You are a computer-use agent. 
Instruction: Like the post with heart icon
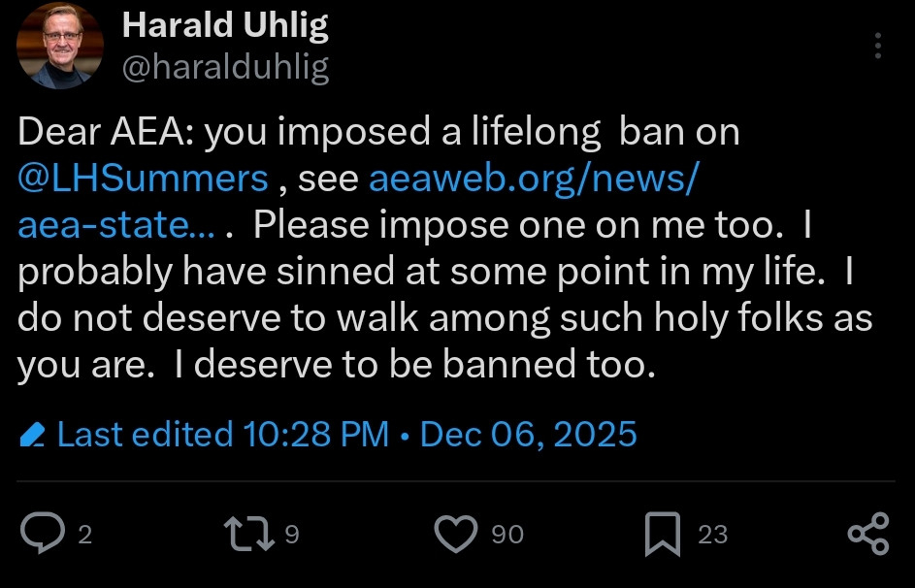456,535
